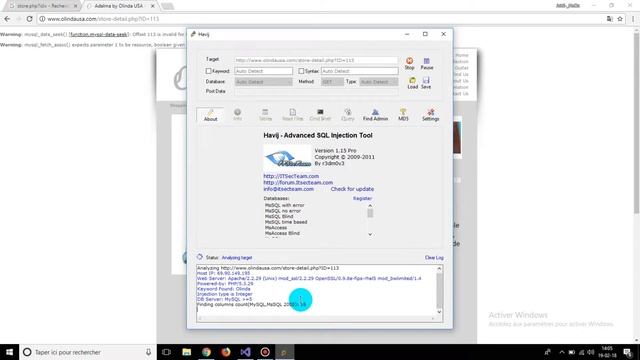Click Clear Log in the status area
This screenshot has width=640, height=360.
click(x=434, y=258)
